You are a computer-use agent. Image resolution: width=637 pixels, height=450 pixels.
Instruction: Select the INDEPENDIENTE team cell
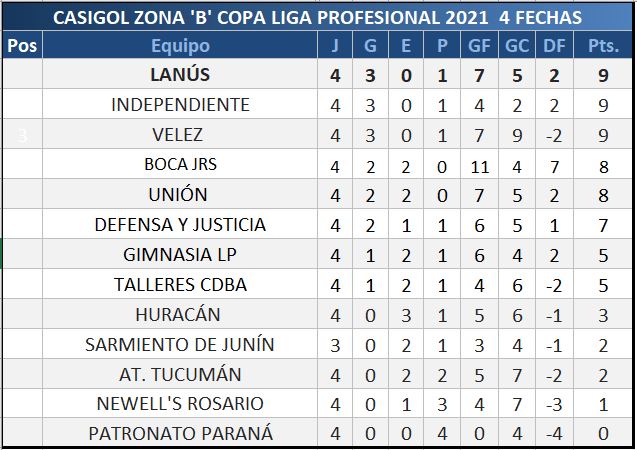(x=181, y=105)
